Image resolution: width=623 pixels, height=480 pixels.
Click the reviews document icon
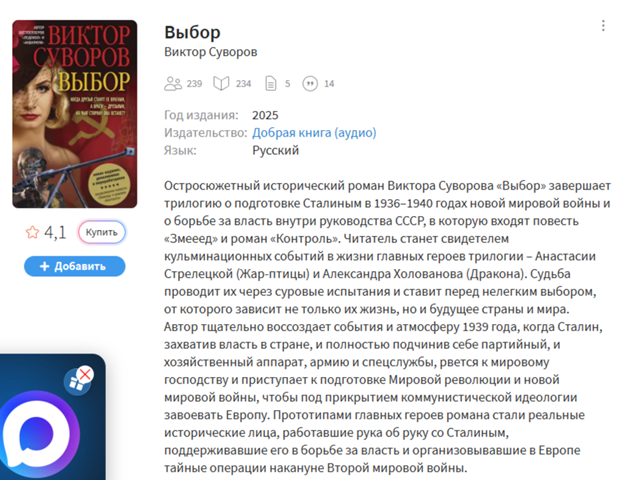[271, 83]
